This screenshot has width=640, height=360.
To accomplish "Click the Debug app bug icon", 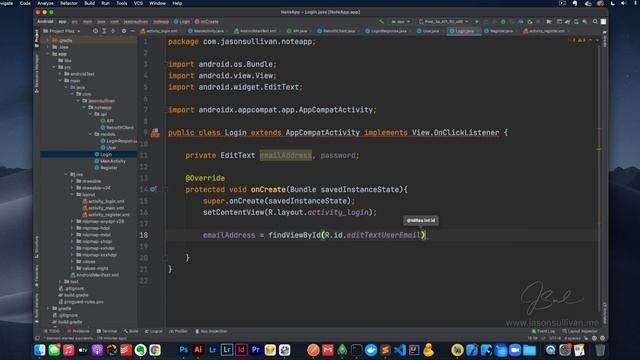I will click(x=503, y=22).
